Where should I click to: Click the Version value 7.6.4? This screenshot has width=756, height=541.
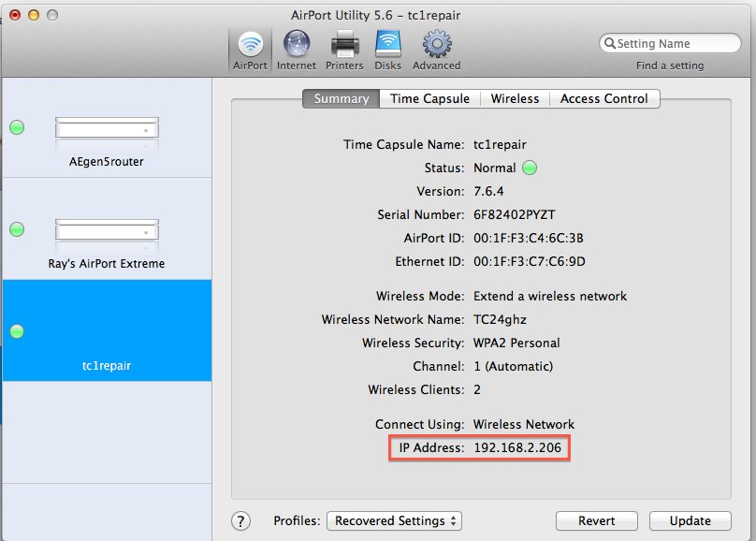point(488,192)
